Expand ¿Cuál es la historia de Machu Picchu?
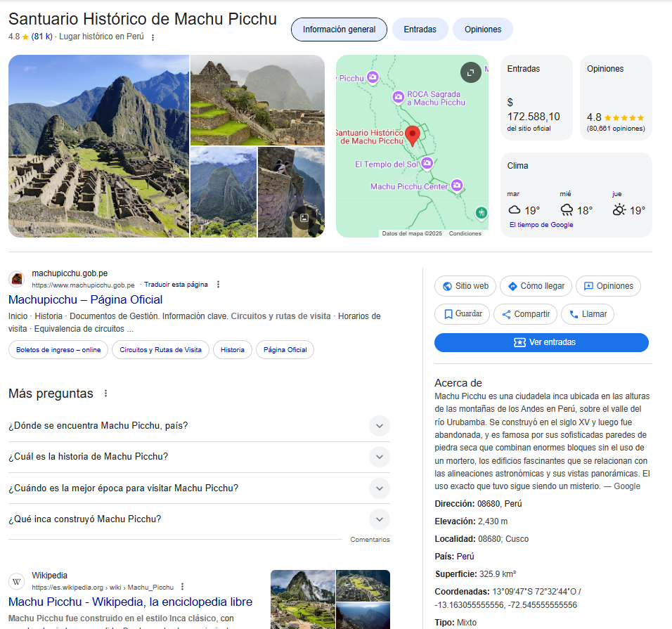 pyautogui.click(x=379, y=457)
